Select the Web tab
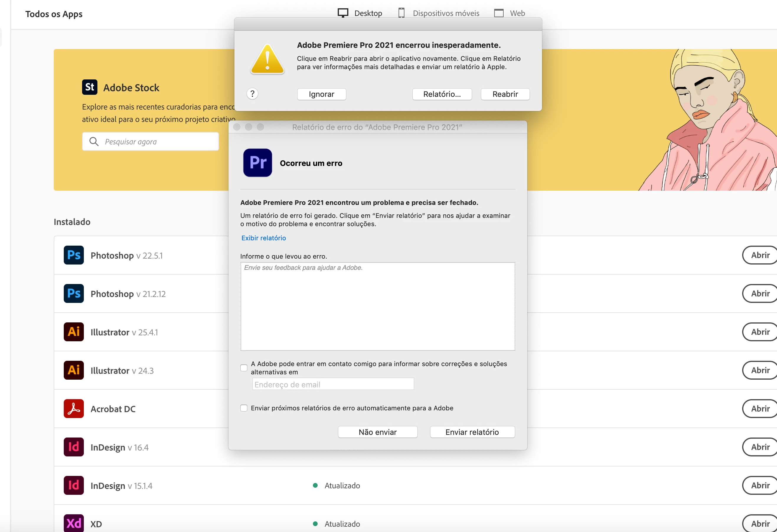777x532 pixels. click(x=510, y=13)
